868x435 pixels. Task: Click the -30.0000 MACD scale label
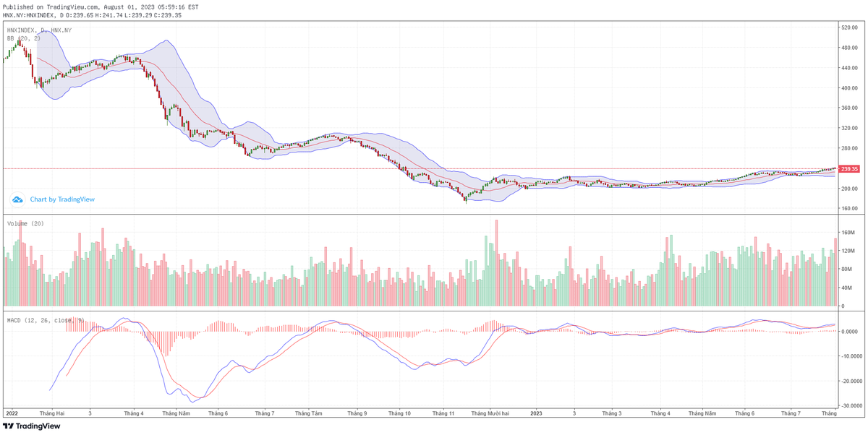pos(846,406)
